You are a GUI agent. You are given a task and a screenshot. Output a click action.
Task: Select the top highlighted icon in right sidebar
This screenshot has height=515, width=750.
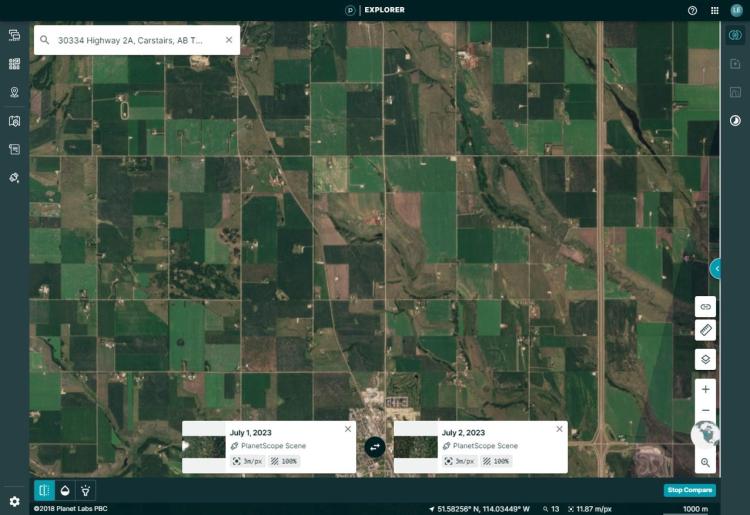pyautogui.click(x=735, y=35)
